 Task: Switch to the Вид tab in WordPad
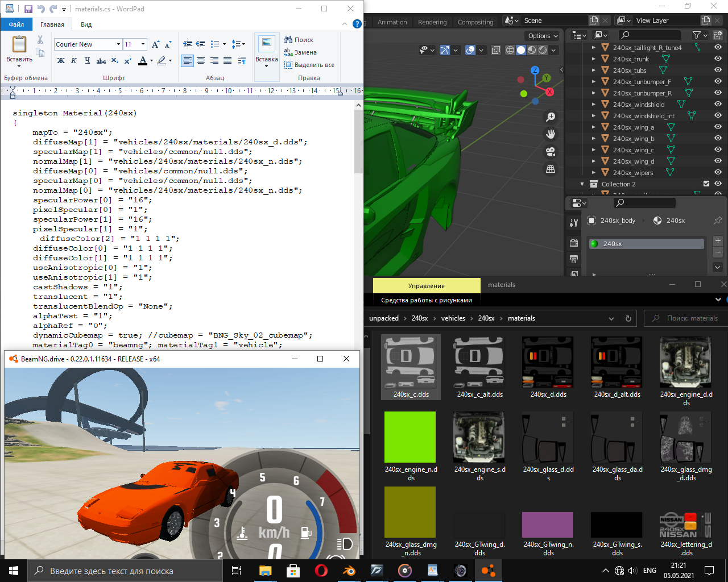click(x=86, y=24)
